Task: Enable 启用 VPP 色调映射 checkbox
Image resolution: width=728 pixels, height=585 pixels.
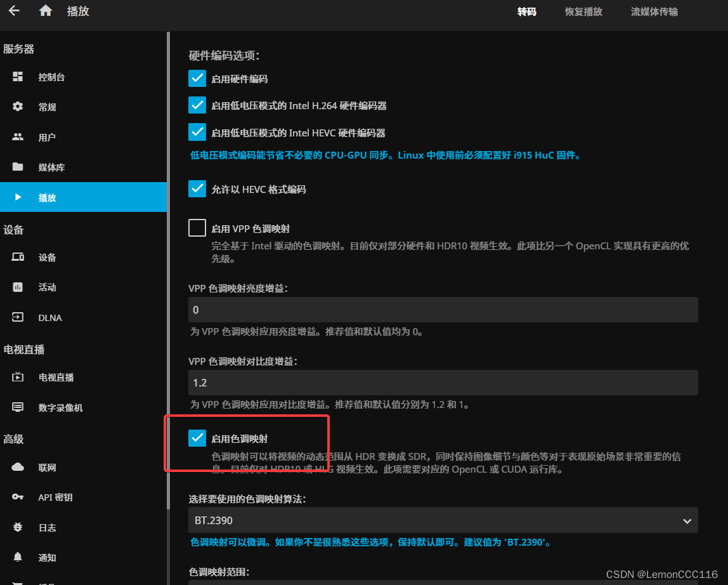Action: click(197, 228)
